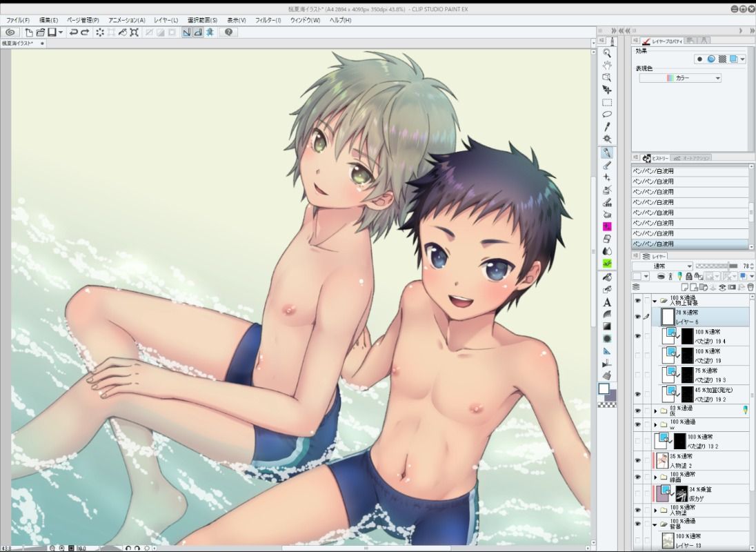
Task: Select the Fill bucket tool
Action: 607,277
